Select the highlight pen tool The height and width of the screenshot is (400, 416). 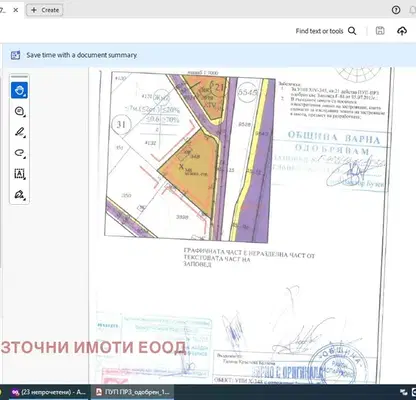tap(19, 132)
